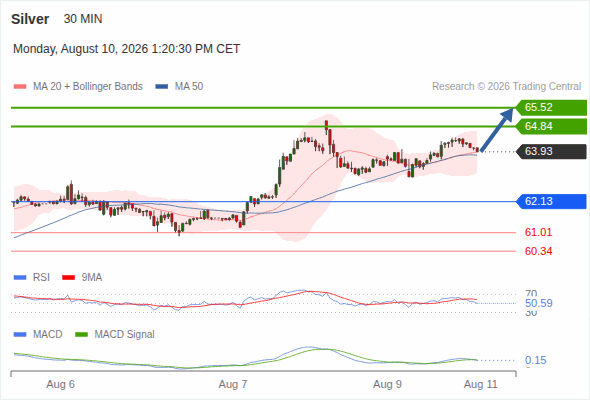
Task: Click the RSI 50.59 value label
Action: point(539,303)
